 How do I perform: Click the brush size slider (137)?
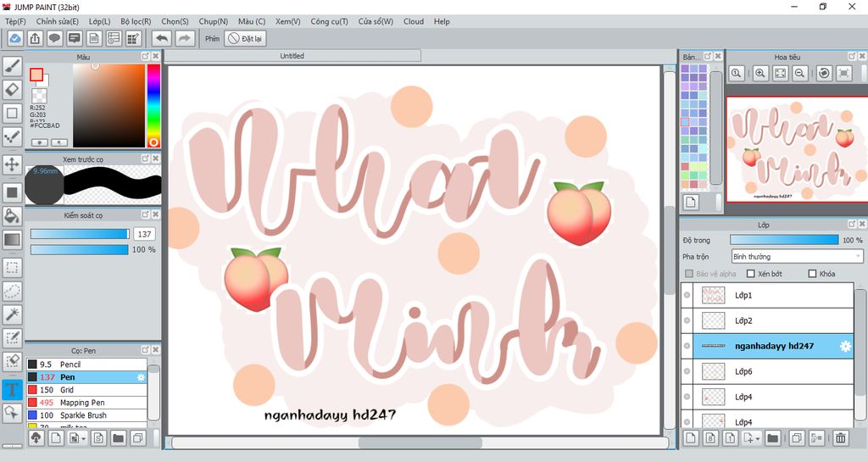80,234
